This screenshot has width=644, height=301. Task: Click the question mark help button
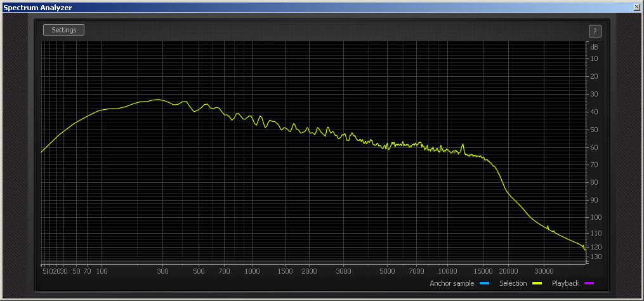pos(595,30)
